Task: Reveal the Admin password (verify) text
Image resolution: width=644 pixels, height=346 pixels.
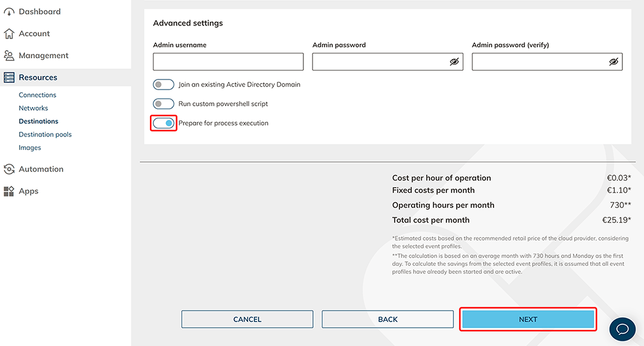Action: coord(613,62)
